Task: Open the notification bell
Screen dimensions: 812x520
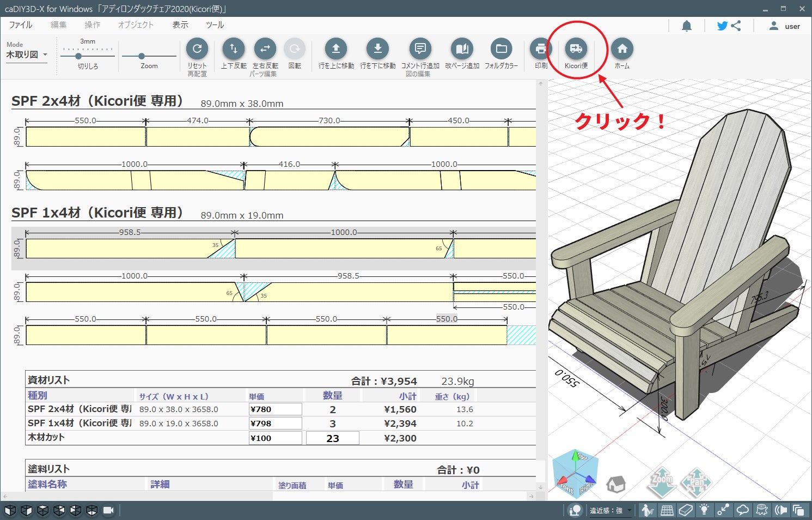Action: coord(687,26)
